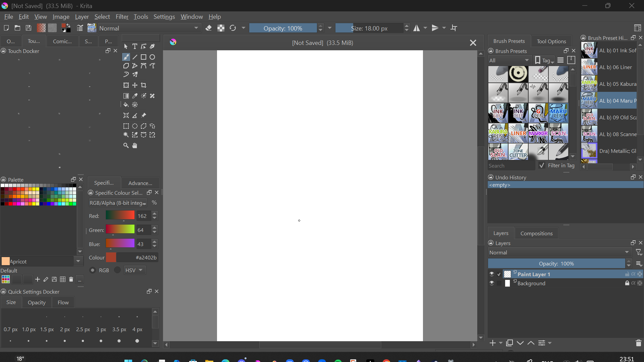Viewport: 644px width, 362px height.
Task: Select the Colour Picker eyedropper tool
Action: (135, 96)
